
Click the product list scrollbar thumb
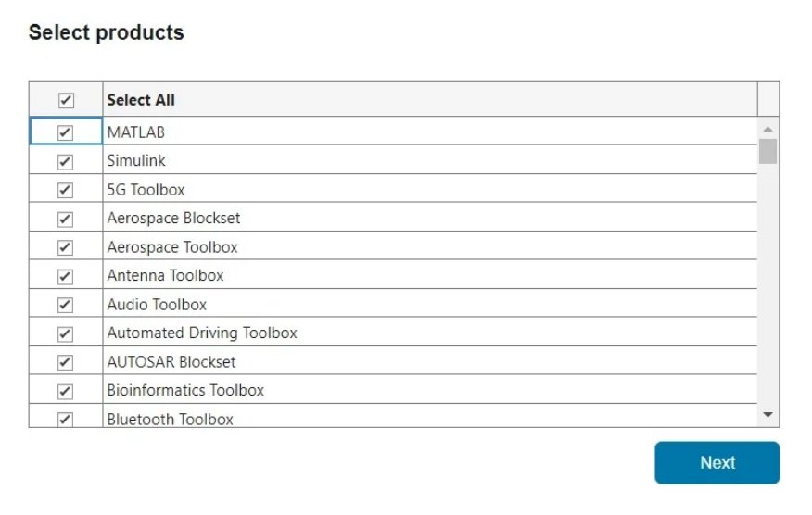(768, 151)
